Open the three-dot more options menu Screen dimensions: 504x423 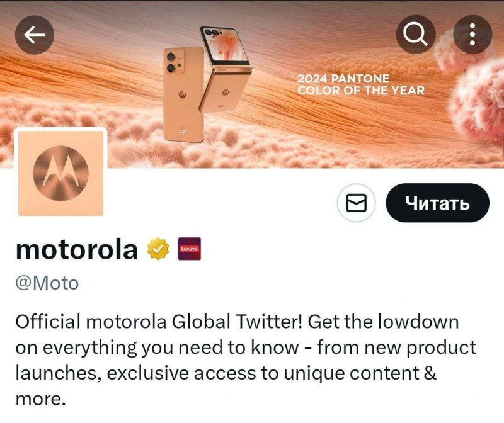click(472, 35)
